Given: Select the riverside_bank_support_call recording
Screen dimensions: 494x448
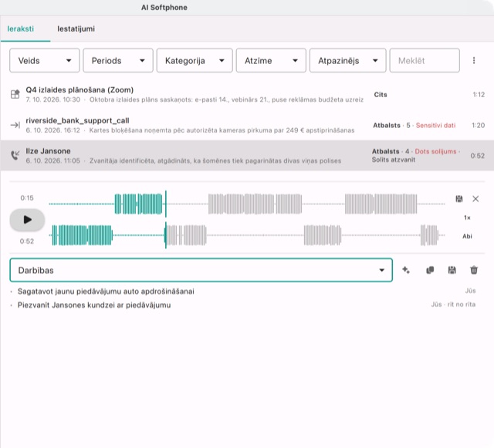Looking at the screenshot, I should [x=247, y=125].
